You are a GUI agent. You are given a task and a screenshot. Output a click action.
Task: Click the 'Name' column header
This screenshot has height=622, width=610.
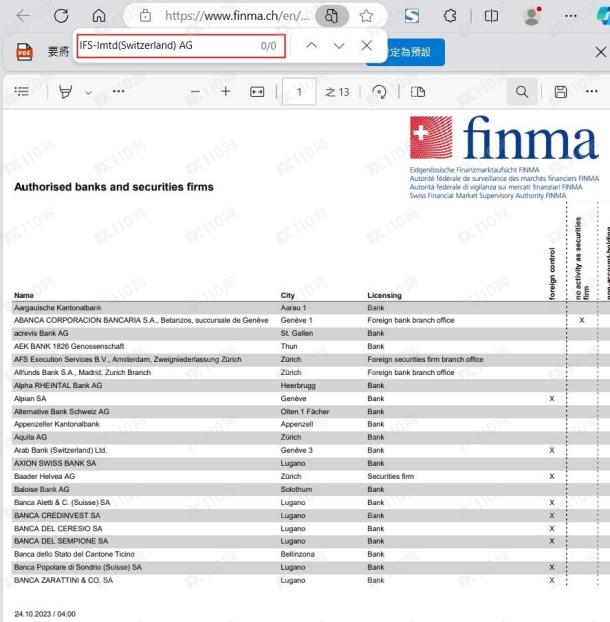[x=24, y=295]
